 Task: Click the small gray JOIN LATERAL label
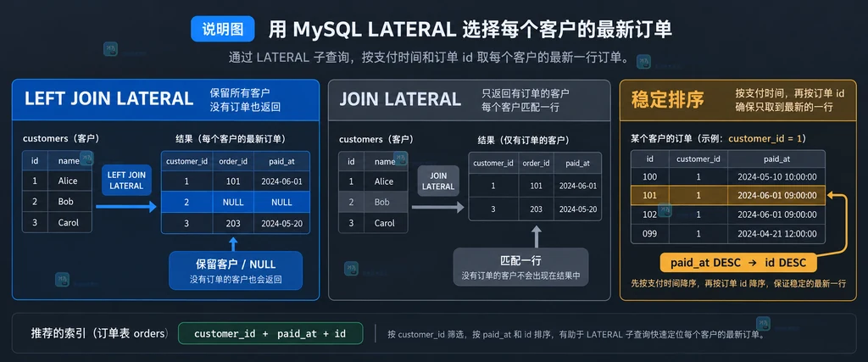[x=437, y=181]
